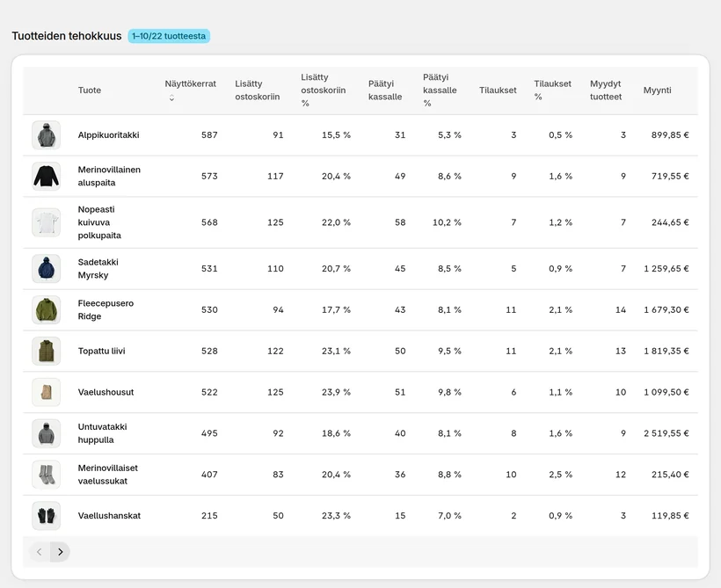Open the Merinovillaiset vaelussukat thumbnail
This screenshot has height=588, width=721.
click(x=46, y=475)
